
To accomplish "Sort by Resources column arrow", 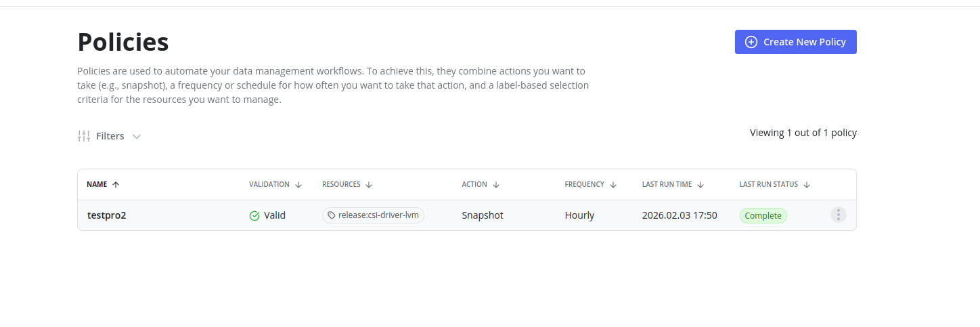I will pos(369,184).
